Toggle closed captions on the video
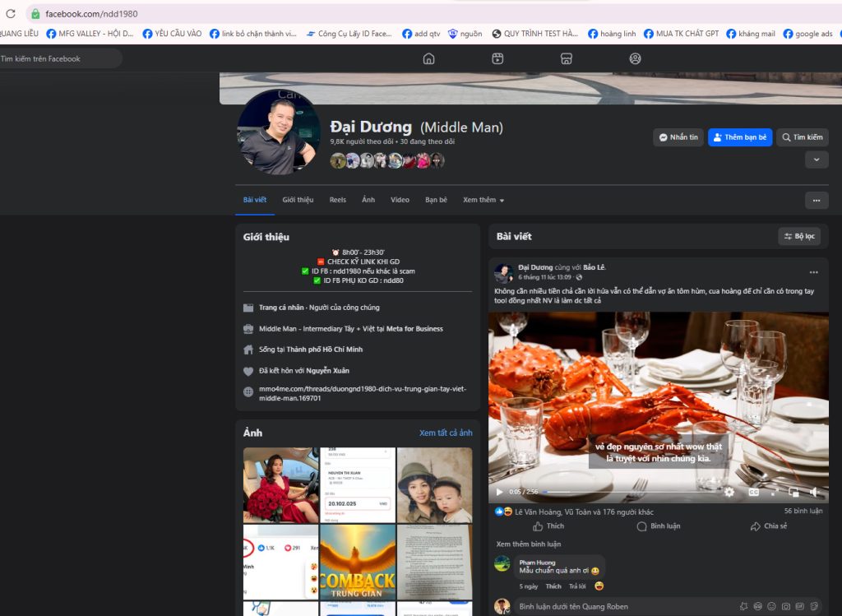The height and width of the screenshot is (616, 842). [752, 492]
